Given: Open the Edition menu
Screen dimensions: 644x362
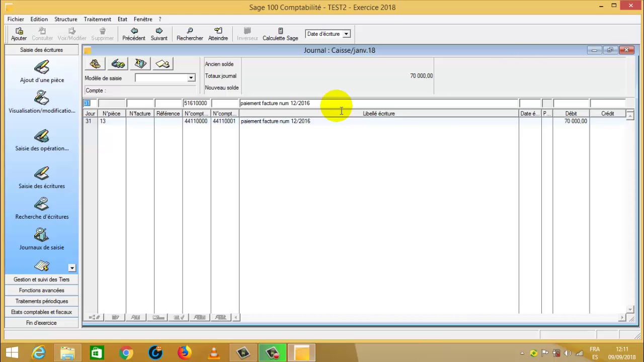Looking at the screenshot, I should pyautogui.click(x=39, y=19).
